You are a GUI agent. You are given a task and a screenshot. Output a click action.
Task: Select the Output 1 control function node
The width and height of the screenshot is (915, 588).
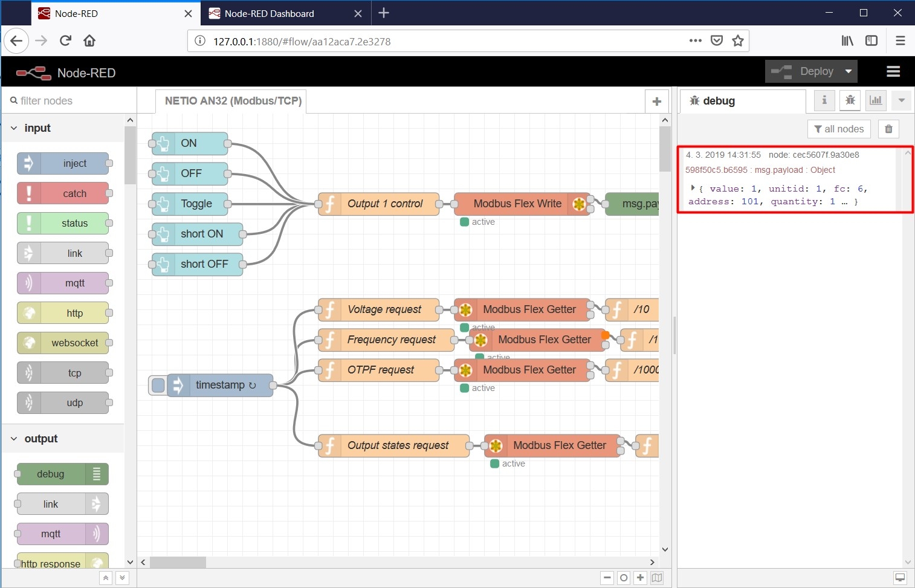(x=379, y=204)
